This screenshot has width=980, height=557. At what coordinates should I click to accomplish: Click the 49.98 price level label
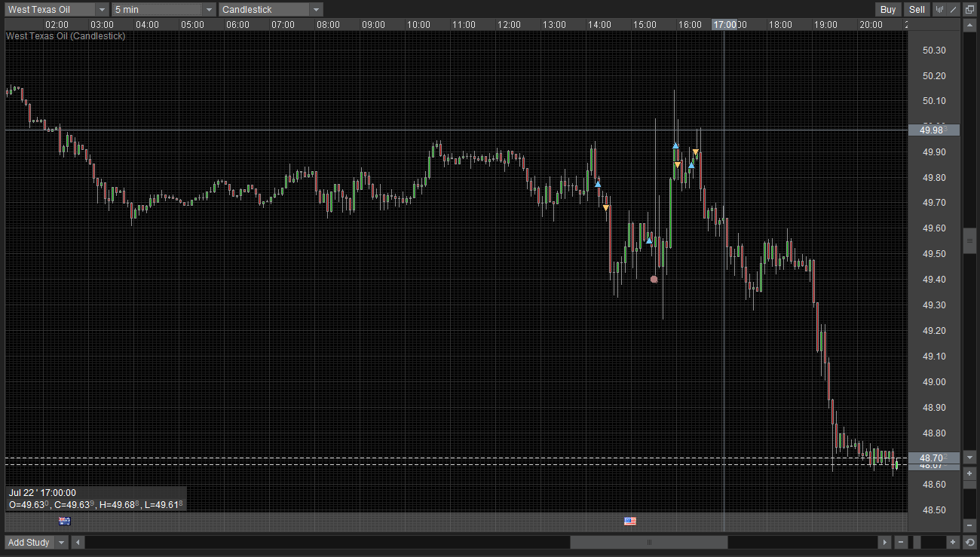tap(934, 130)
